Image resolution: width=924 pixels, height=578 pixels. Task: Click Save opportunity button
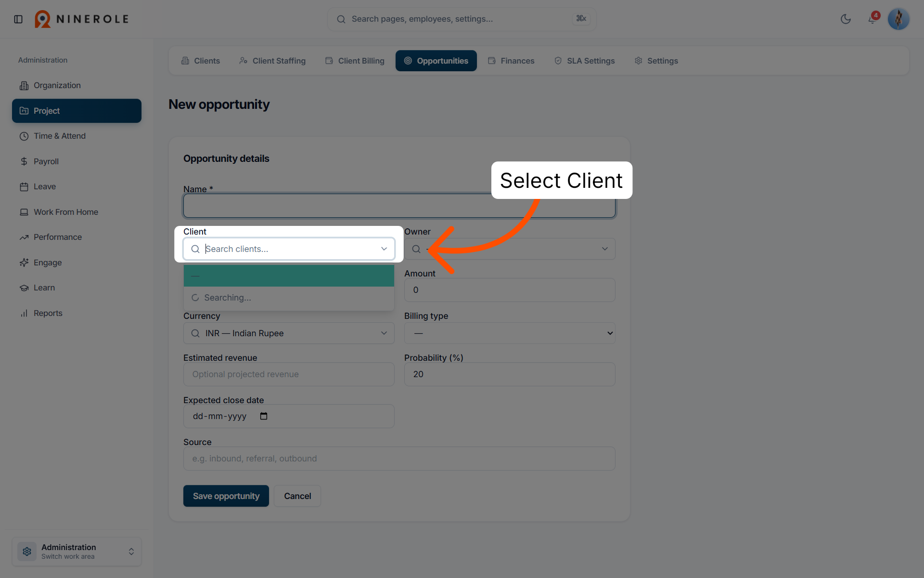point(226,496)
